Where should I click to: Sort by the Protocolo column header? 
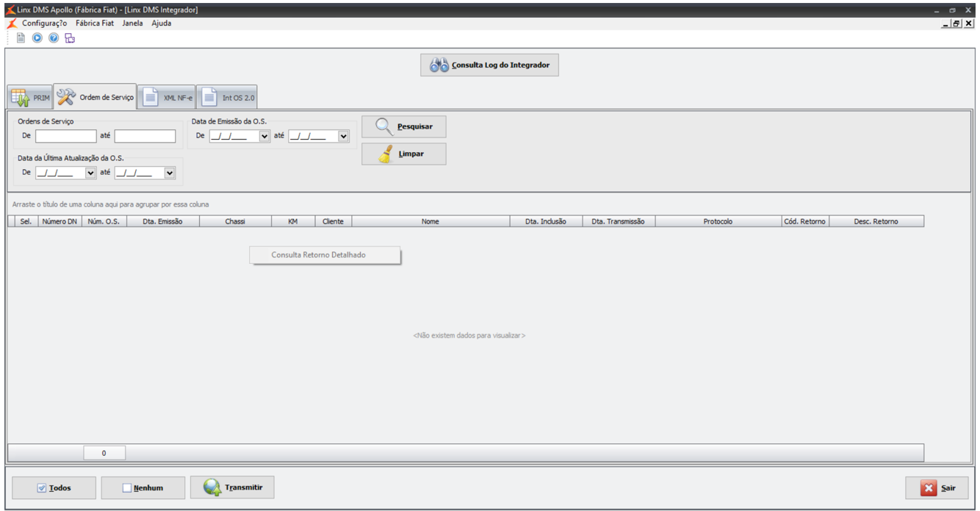(x=718, y=221)
